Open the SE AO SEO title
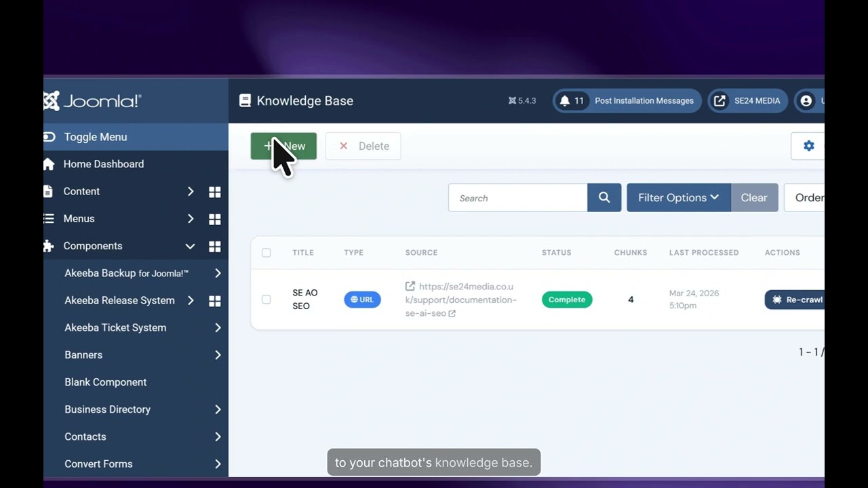Image resolution: width=868 pixels, height=488 pixels. point(305,299)
